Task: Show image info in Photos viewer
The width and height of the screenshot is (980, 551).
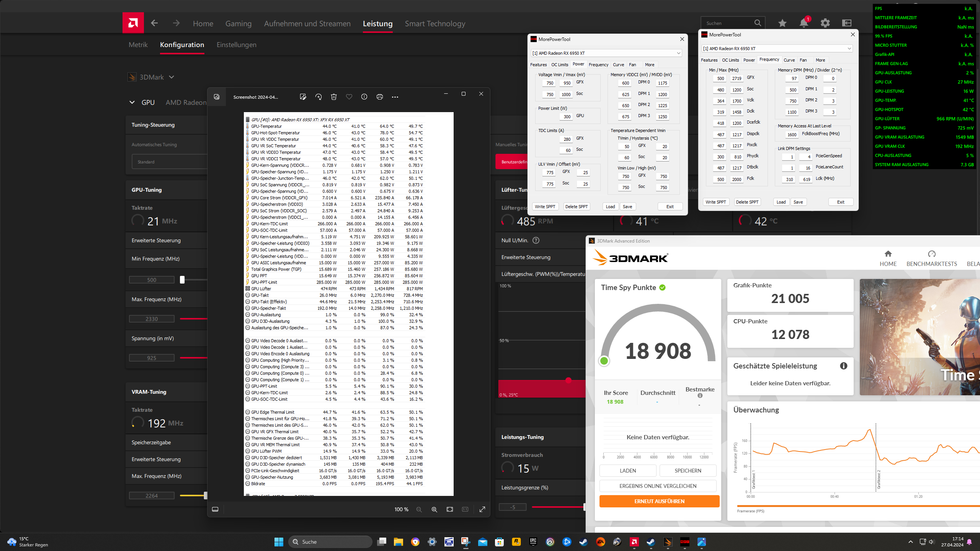Action: pos(364,97)
